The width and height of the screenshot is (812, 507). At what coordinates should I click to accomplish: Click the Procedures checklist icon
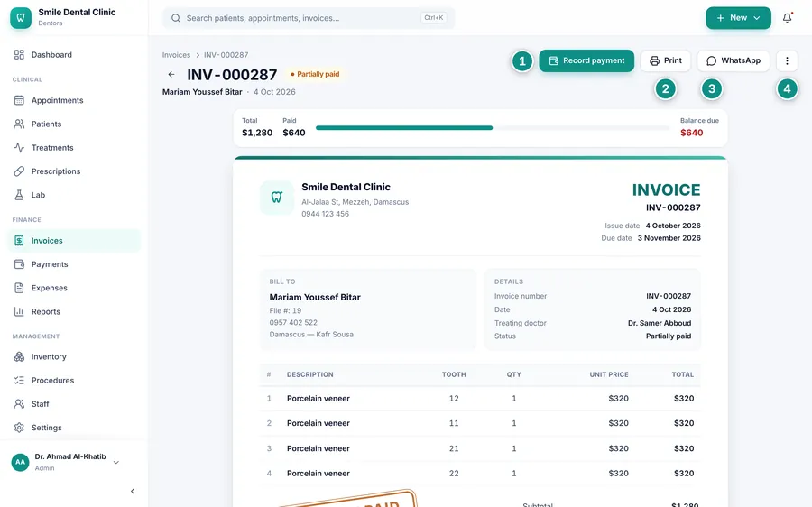tap(19, 381)
